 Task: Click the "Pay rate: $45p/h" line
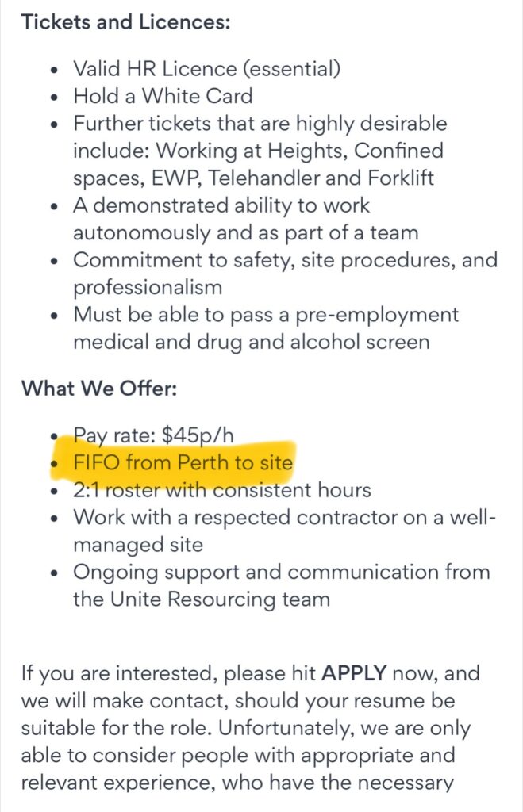[155, 435]
